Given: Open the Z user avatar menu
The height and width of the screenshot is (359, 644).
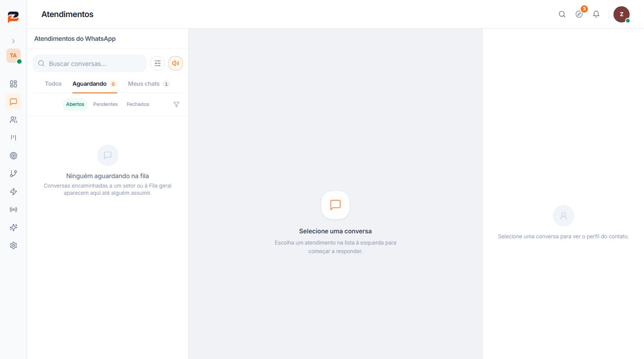Looking at the screenshot, I should tap(622, 14).
